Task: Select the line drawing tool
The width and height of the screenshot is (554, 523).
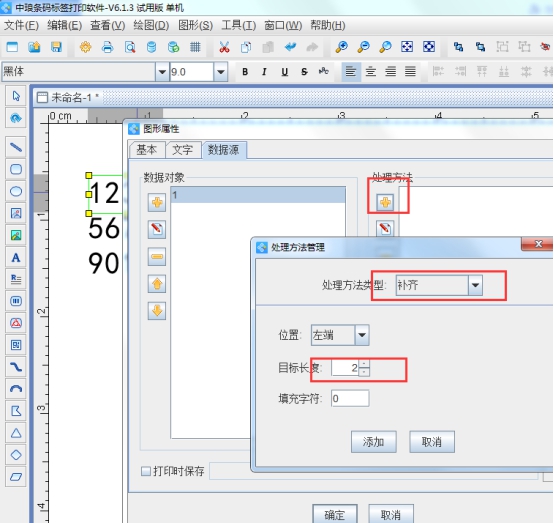Action: pyautogui.click(x=16, y=147)
